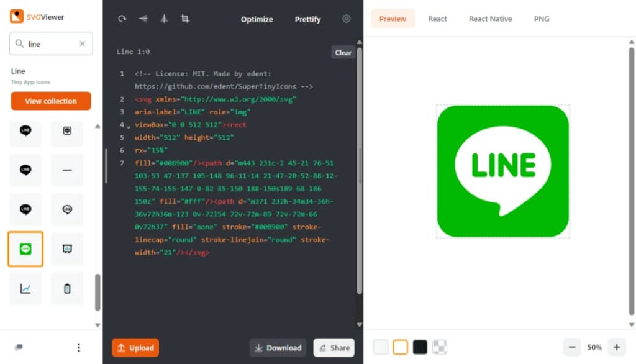Click the flip vertical icon
This screenshot has width=636, height=364.
164,19
